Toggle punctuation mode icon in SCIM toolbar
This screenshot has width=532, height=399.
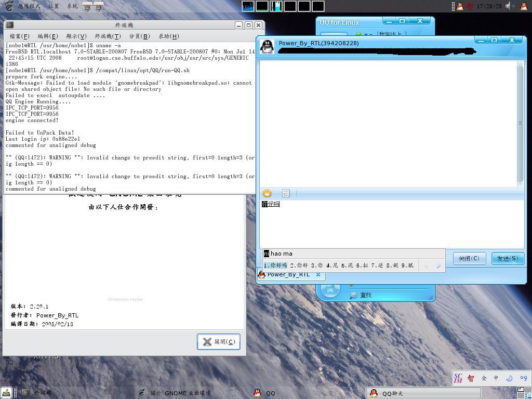pos(524,378)
